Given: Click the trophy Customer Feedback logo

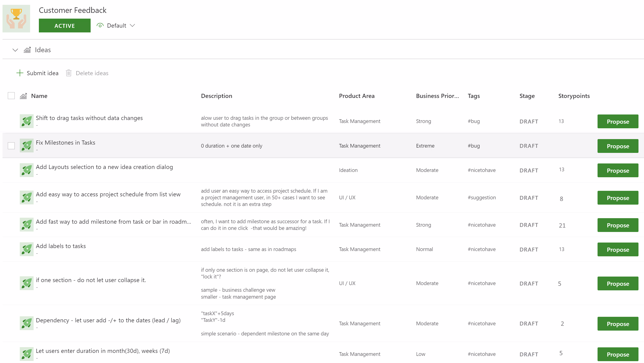Looking at the screenshot, I should click(16, 18).
